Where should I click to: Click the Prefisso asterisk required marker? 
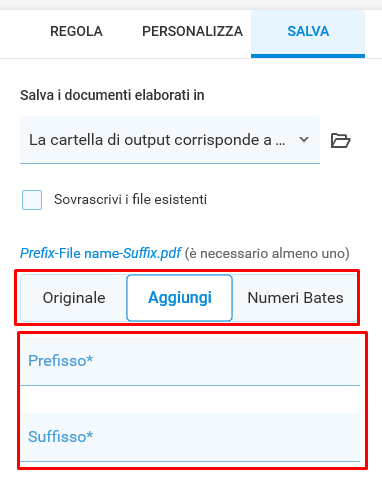pos(89,359)
